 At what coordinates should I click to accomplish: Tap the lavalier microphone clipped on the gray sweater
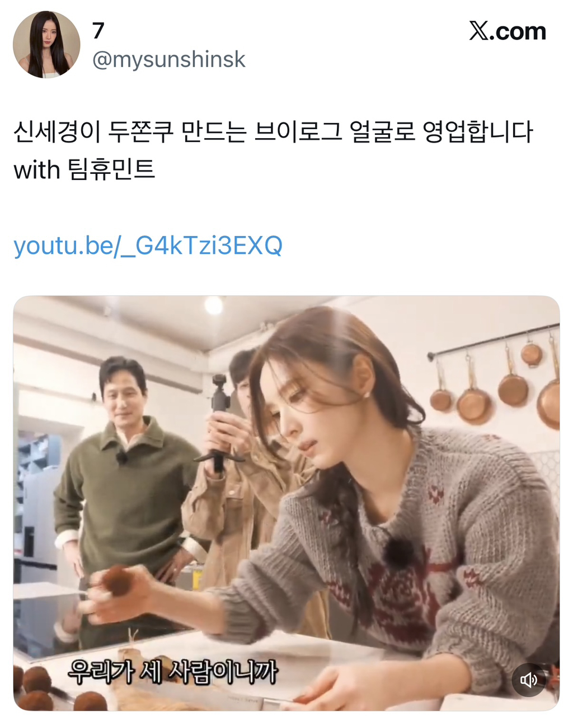tap(398, 550)
